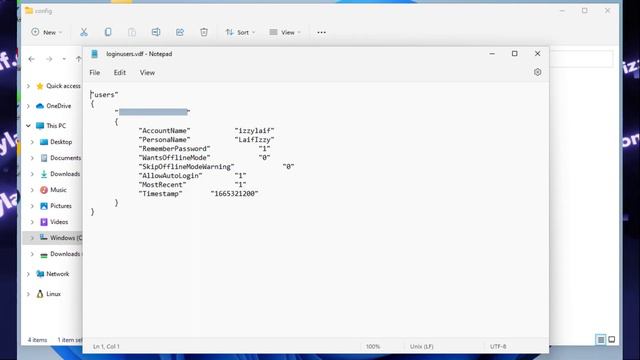
Task: Open the View dropdown in File Explorer
Action: point(285,32)
